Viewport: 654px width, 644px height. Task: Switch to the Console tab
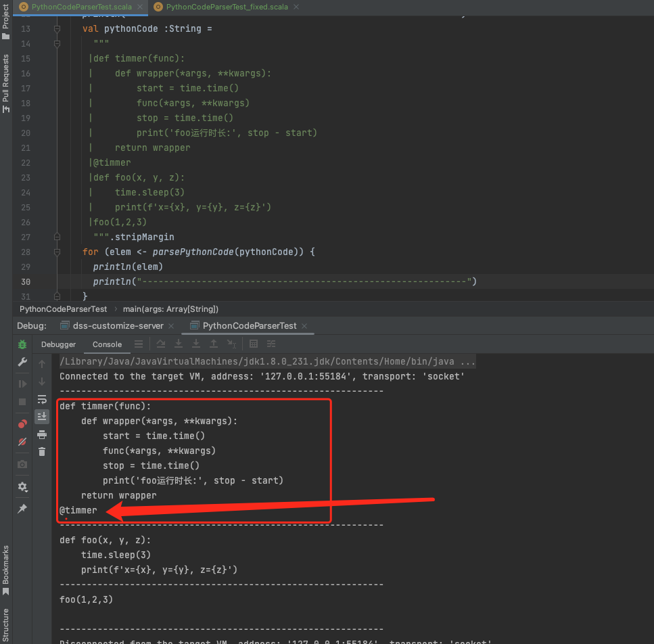click(107, 344)
